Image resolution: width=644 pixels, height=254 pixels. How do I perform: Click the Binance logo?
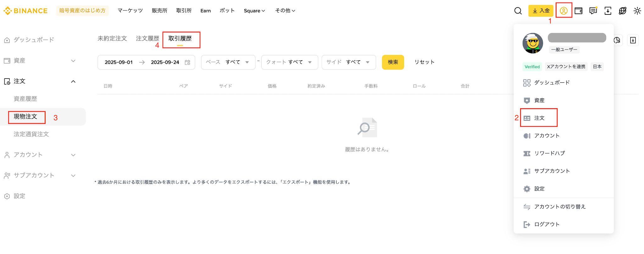[25, 11]
